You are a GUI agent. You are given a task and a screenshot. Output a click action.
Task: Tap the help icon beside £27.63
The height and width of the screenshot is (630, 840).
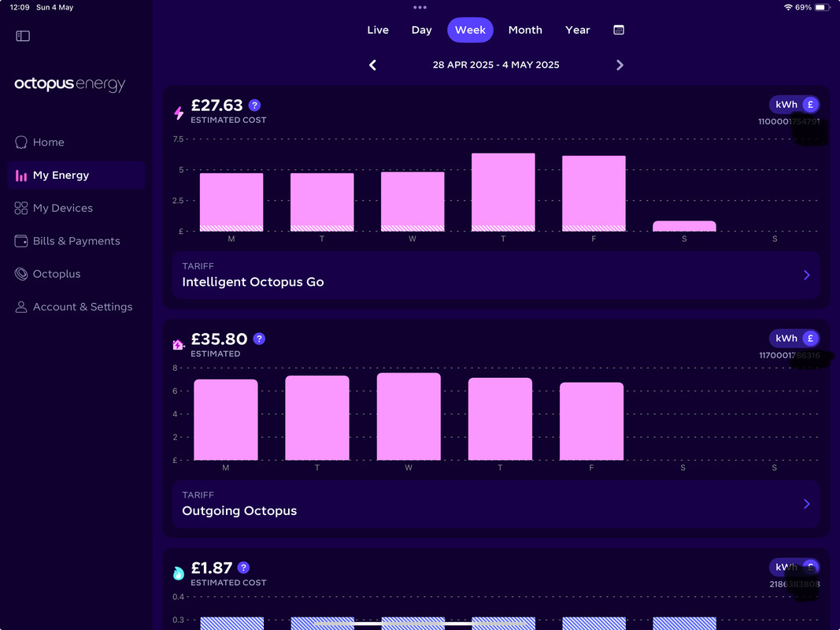coord(254,105)
